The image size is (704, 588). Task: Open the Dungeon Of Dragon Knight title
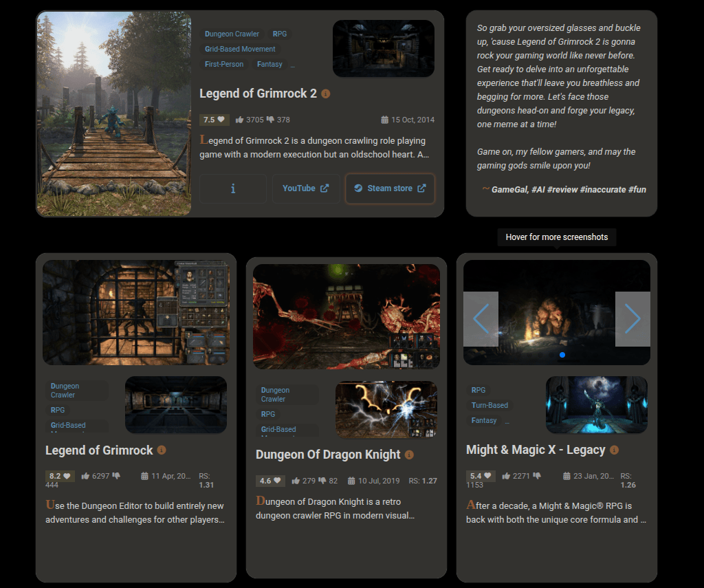pyautogui.click(x=328, y=455)
